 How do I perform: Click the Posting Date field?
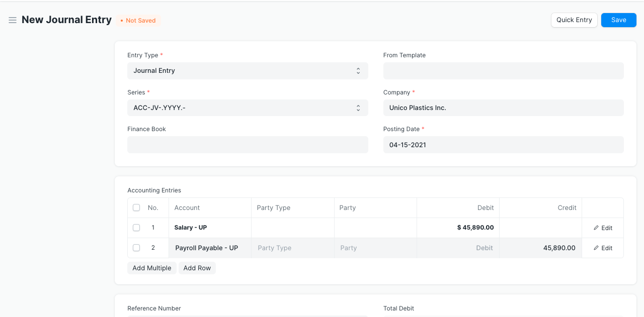click(503, 145)
